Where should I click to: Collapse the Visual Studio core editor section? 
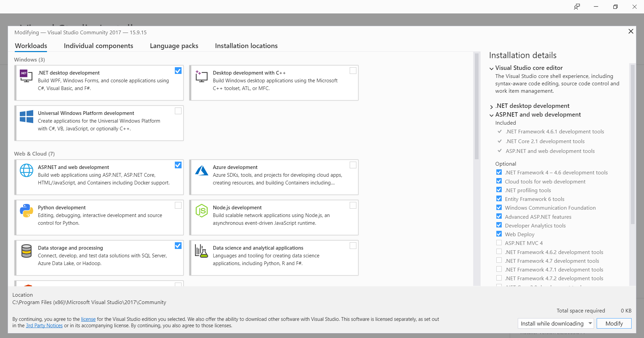(492, 69)
